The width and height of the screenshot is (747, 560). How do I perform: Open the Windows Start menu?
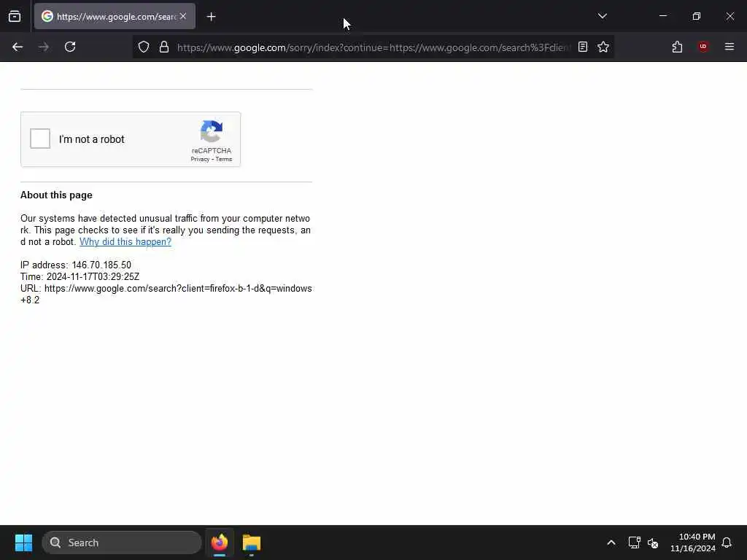point(23,542)
